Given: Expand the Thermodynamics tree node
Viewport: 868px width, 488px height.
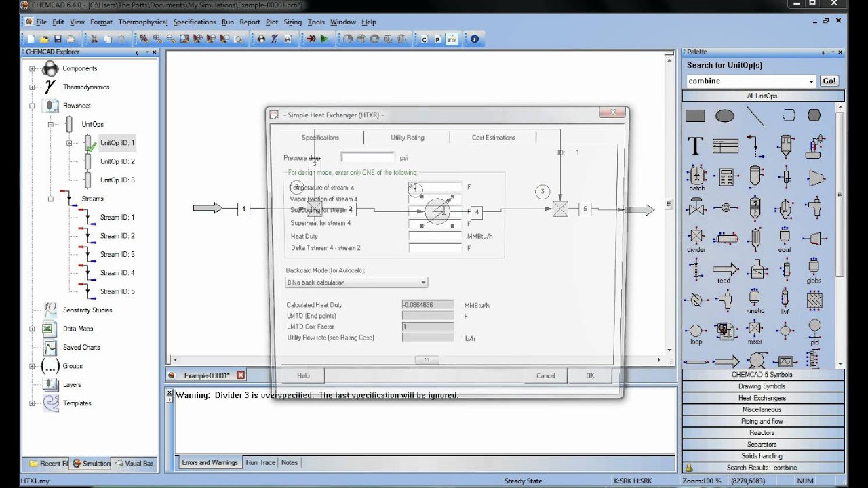Looking at the screenshot, I should pyautogui.click(x=32, y=87).
